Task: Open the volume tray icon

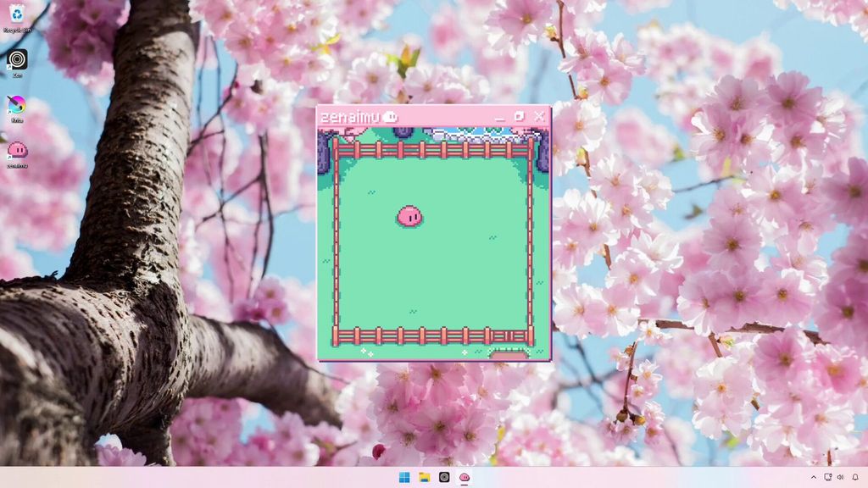Action: pos(840,477)
